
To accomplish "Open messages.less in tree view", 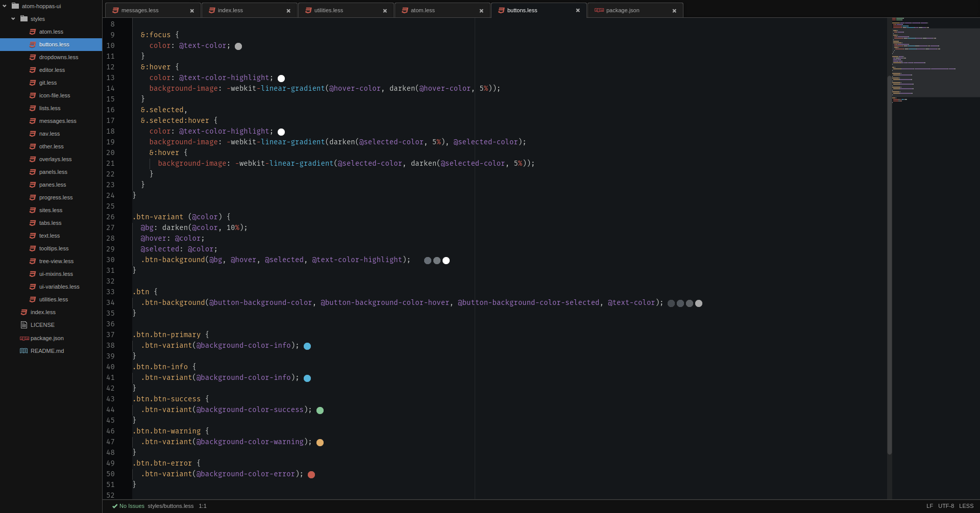I will pyautogui.click(x=51, y=121).
